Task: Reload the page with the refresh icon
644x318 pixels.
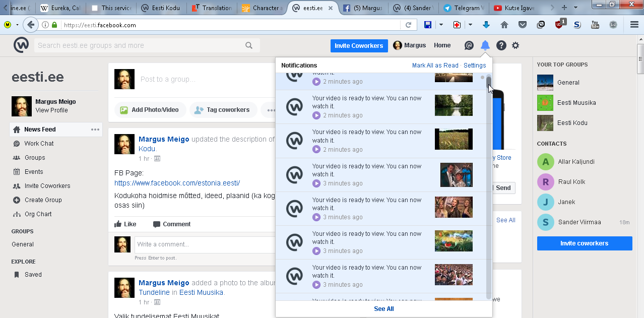Action: [x=409, y=25]
